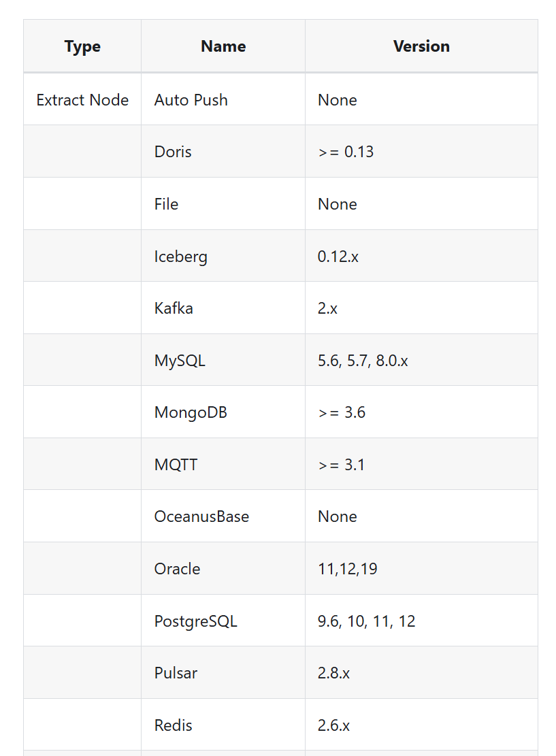The width and height of the screenshot is (556, 756).
Task: Click the Version column header
Action: tap(421, 46)
